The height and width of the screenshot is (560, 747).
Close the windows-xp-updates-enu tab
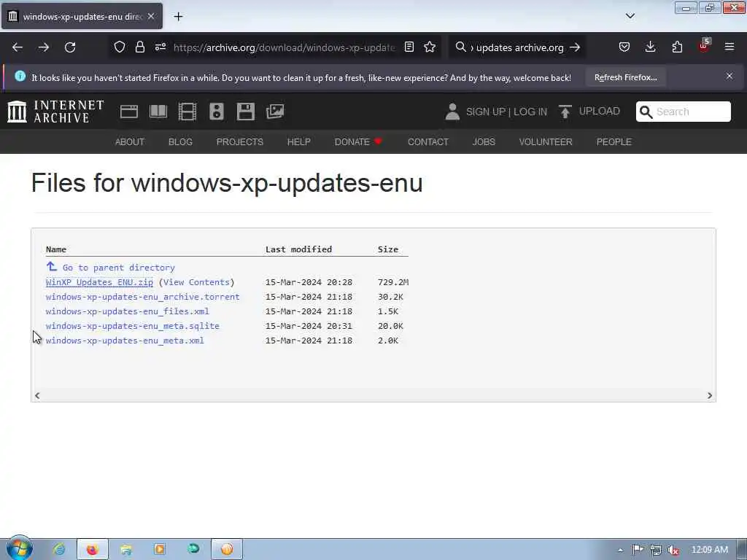pos(151,17)
